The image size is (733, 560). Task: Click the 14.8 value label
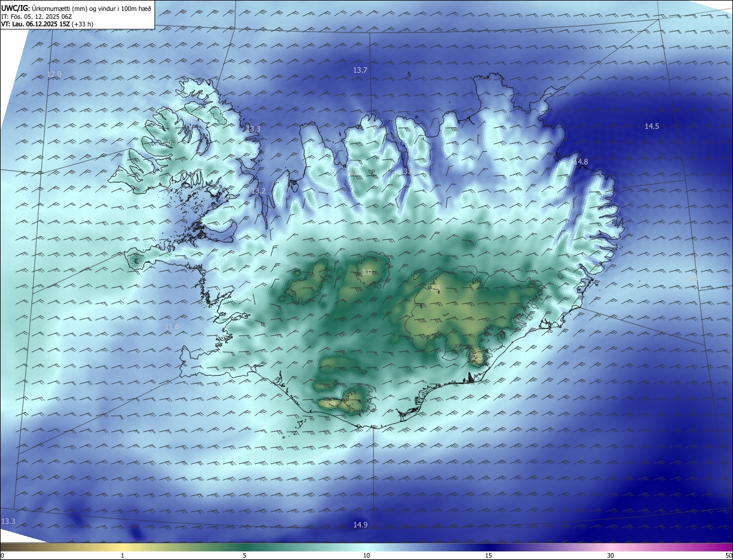pyautogui.click(x=581, y=162)
